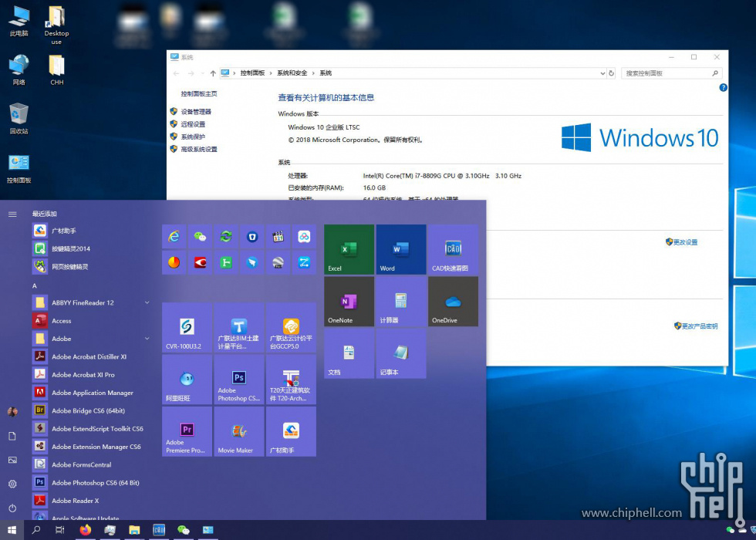Open the 321 media player classic tile
Image resolution: width=756 pixels, height=540 pixels.
click(x=278, y=236)
